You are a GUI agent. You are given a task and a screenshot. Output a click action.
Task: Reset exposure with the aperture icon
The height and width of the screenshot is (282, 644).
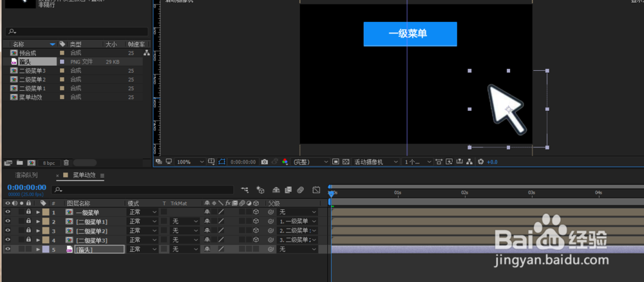(481, 162)
